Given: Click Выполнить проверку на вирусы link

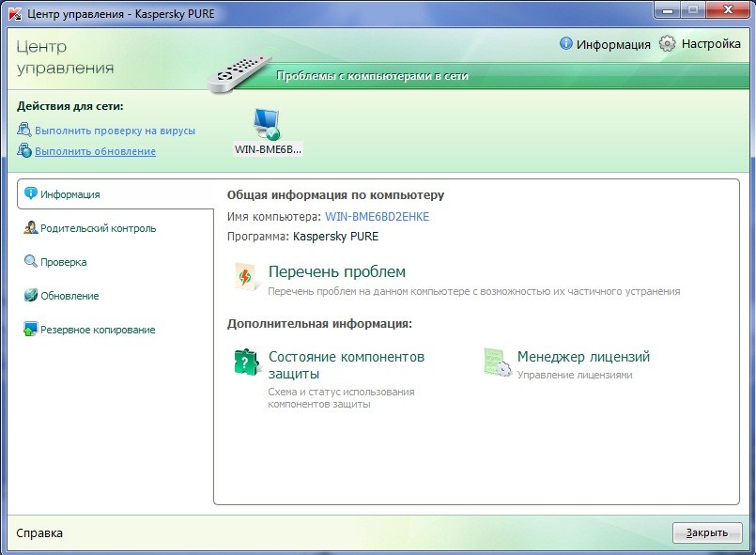Looking at the screenshot, I should coord(115,131).
